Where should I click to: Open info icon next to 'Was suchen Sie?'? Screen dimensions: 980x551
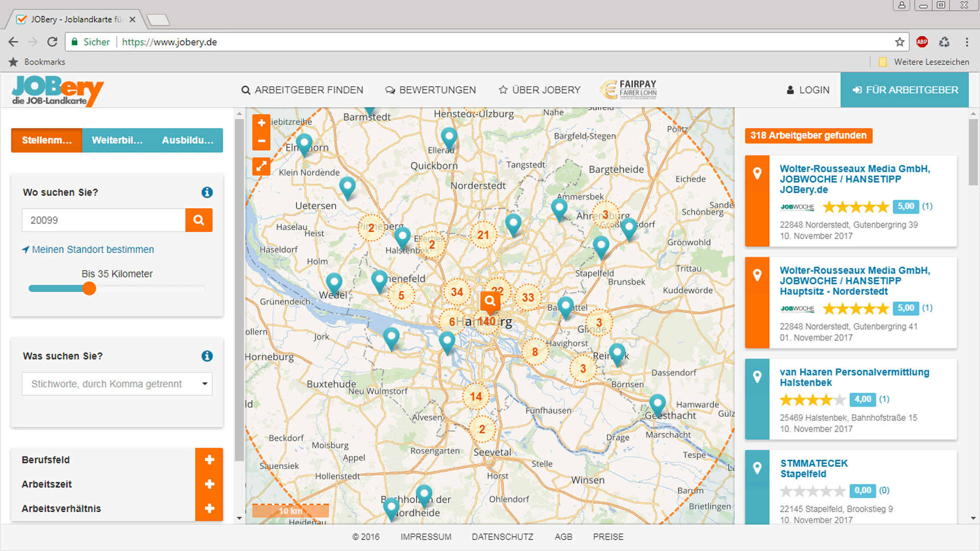tap(207, 356)
